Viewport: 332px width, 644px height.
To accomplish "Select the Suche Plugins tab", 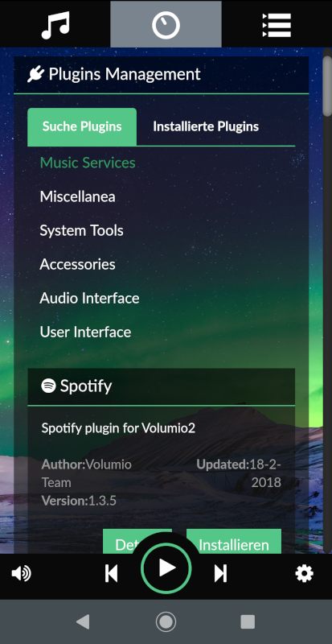I will (x=82, y=127).
